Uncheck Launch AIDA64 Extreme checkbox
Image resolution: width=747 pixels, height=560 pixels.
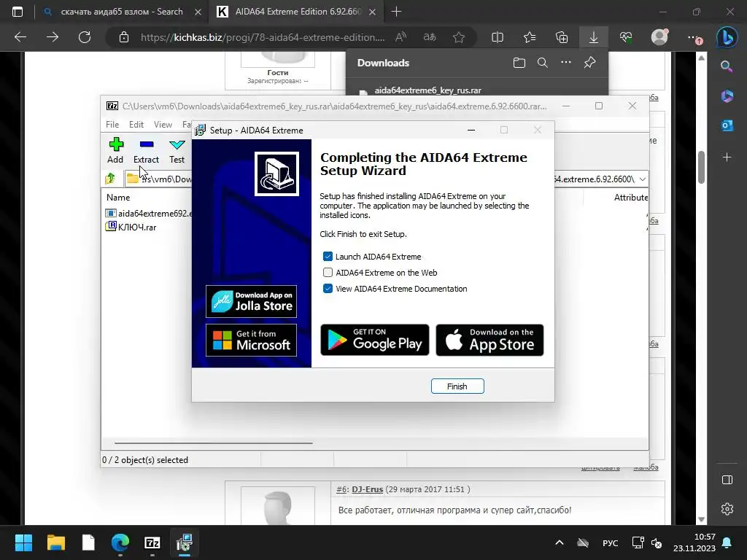328,257
